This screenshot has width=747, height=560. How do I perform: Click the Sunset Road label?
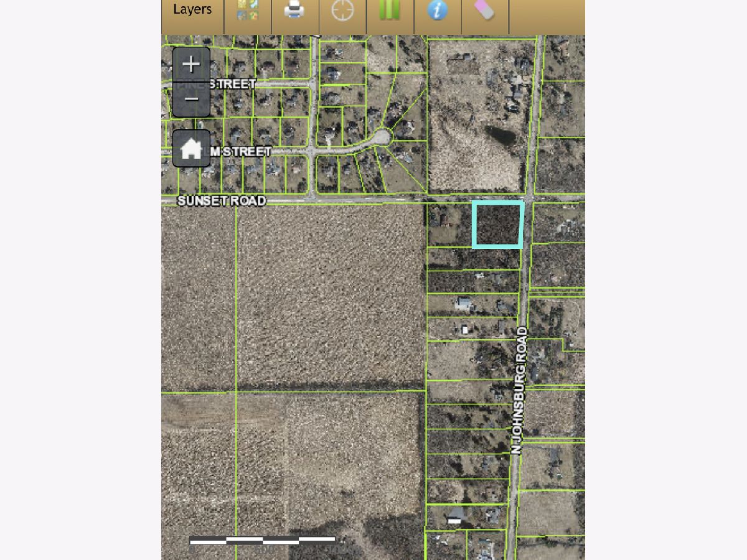coord(222,201)
